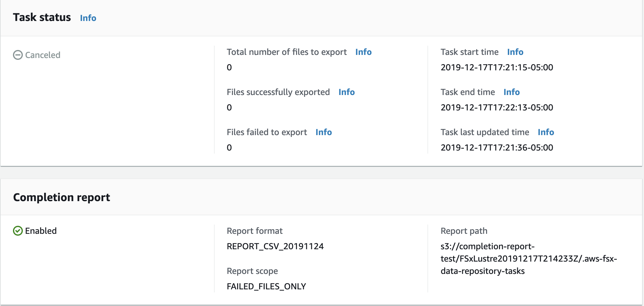Screen dimensions: 644x306
Task: Select the Report path S3 link
Action: tap(528, 259)
